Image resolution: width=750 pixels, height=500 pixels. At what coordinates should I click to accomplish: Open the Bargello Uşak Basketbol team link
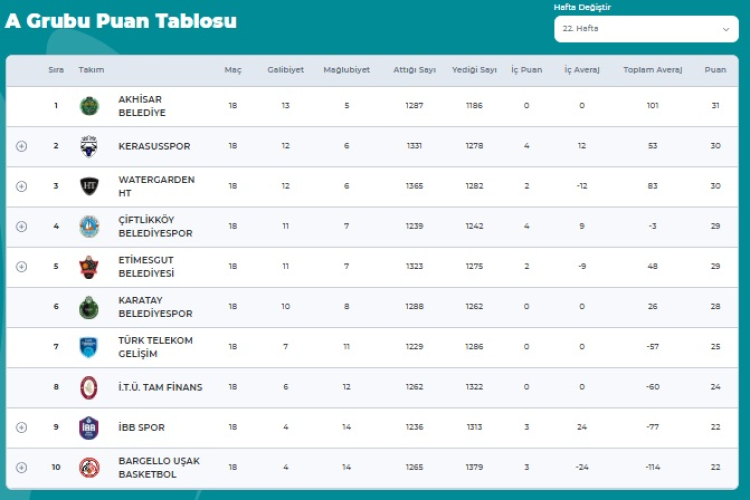[x=158, y=467]
